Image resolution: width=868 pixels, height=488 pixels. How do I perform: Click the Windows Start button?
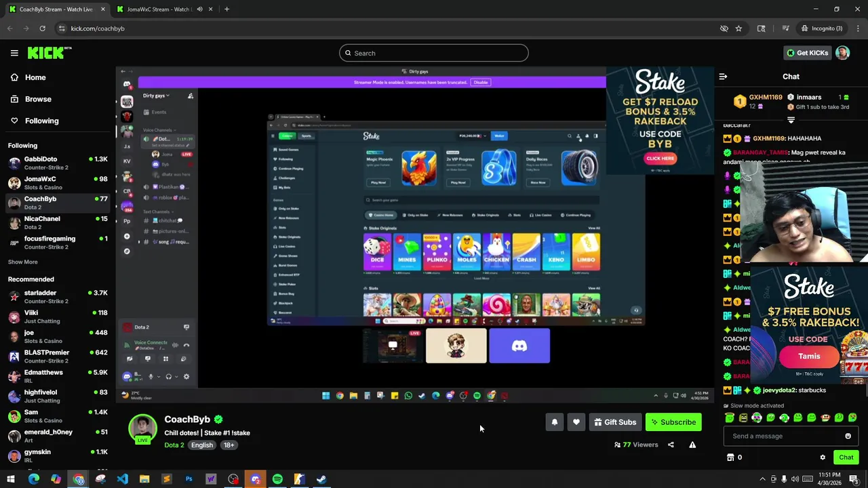click(x=11, y=479)
